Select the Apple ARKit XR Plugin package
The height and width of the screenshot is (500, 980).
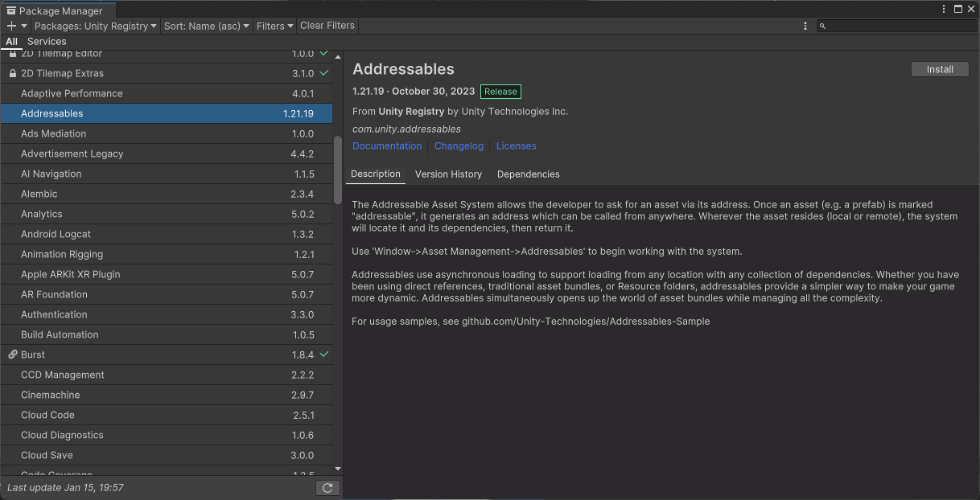click(166, 274)
